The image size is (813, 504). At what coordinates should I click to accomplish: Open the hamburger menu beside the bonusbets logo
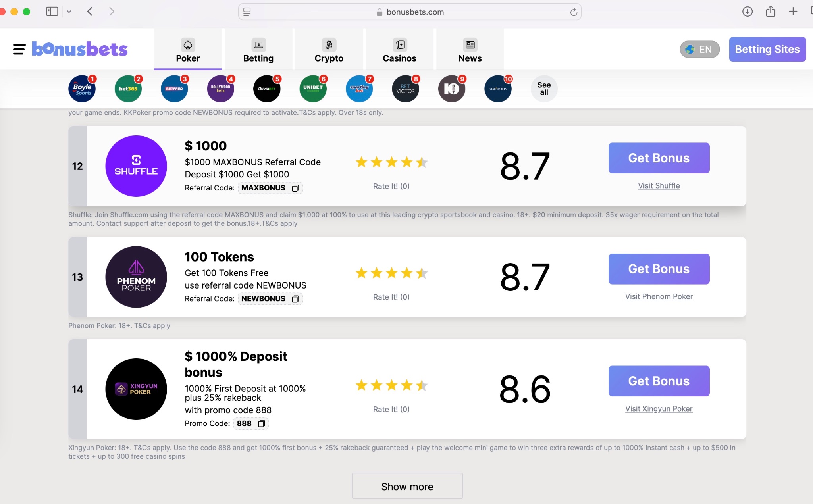pyautogui.click(x=19, y=49)
